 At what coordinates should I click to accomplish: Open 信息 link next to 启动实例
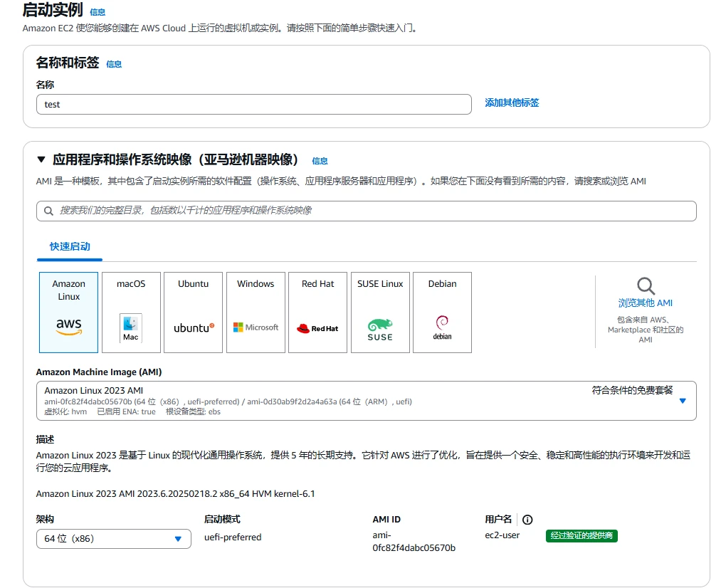98,12
